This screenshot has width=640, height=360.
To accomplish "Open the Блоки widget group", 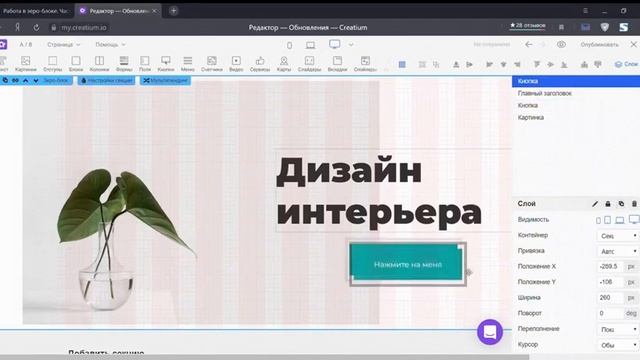I will click(x=76, y=64).
